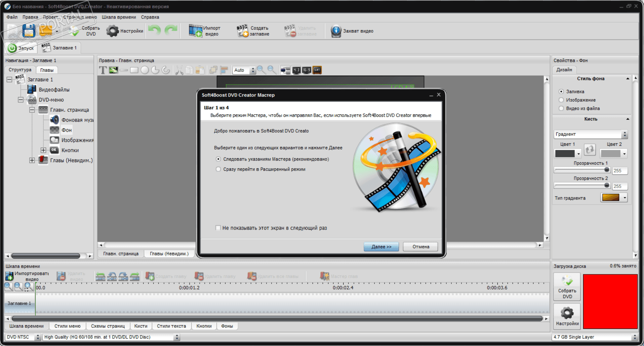Click the swap colors button between Цвет 1 and Цвет 2
The image size is (644, 346).
[x=590, y=149]
